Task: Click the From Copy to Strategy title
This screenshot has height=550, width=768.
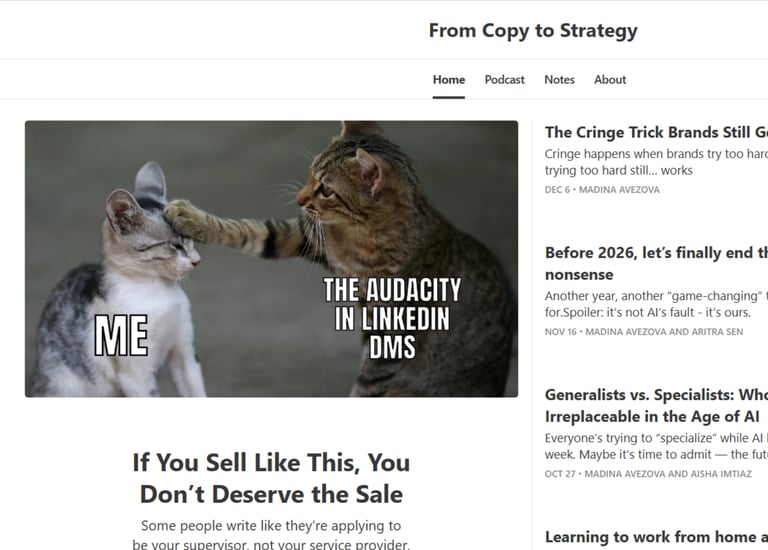Action: (x=533, y=31)
